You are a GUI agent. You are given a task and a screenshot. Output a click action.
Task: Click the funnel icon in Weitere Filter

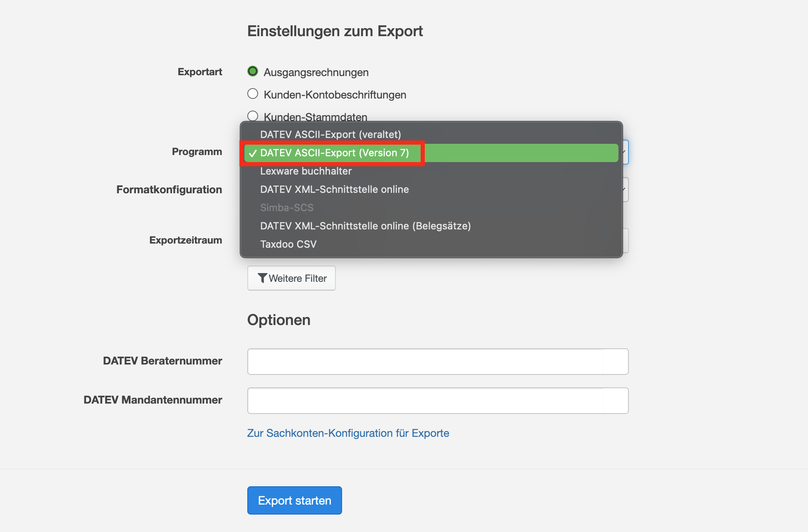(262, 278)
